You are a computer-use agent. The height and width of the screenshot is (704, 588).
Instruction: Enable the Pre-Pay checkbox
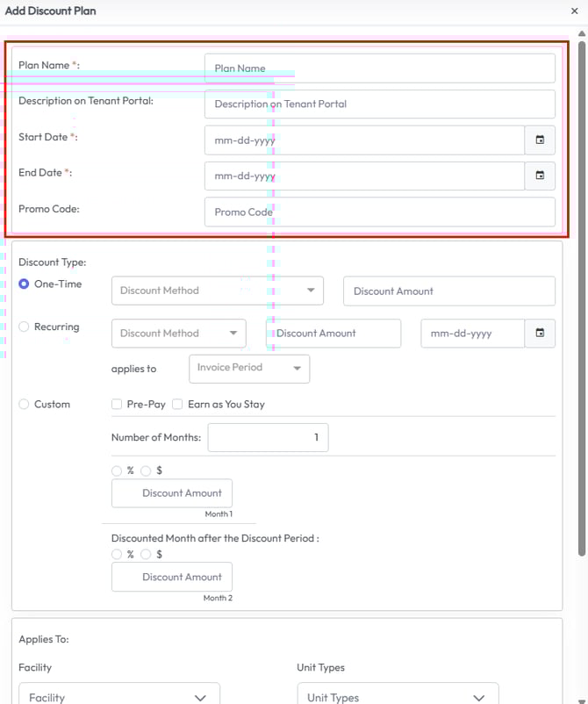118,405
